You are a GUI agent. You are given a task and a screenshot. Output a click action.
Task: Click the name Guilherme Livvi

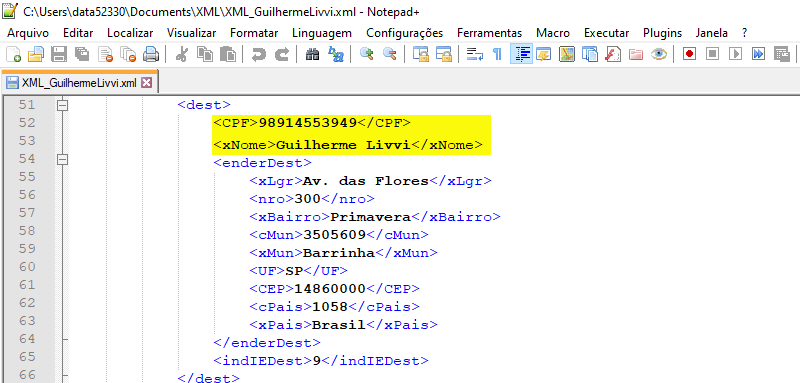343,145
